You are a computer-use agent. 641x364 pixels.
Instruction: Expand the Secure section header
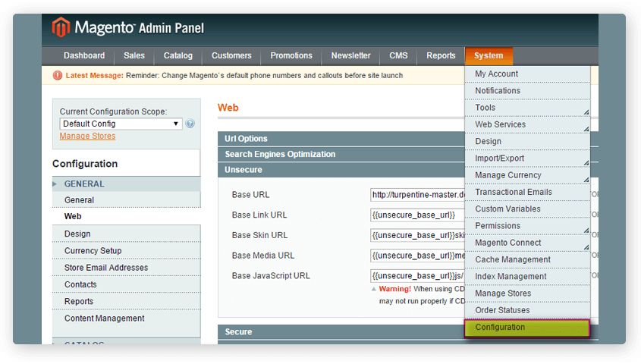pyautogui.click(x=341, y=332)
